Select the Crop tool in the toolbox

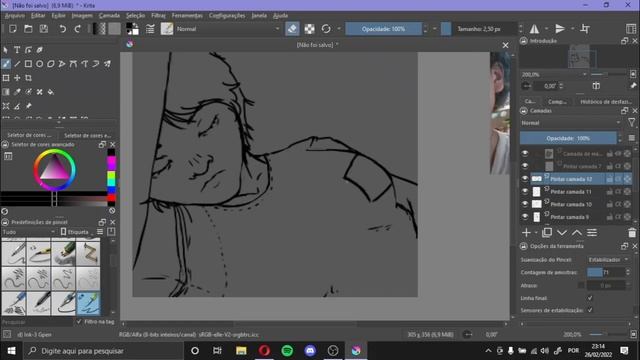coord(28,78)
